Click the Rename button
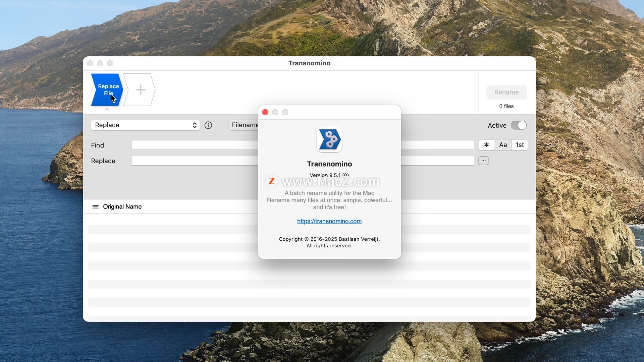Viewport: 644px width, 362px height. pos(506,92)
